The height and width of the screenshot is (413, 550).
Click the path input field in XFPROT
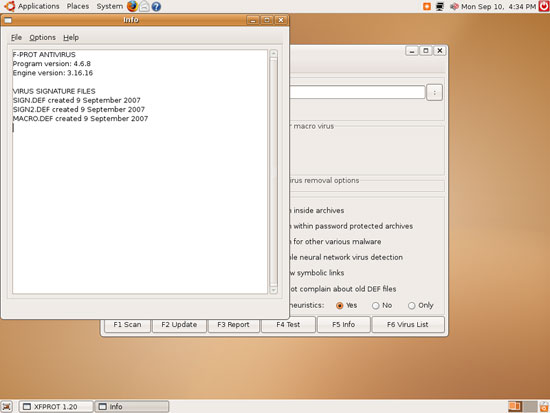point(357,92)
